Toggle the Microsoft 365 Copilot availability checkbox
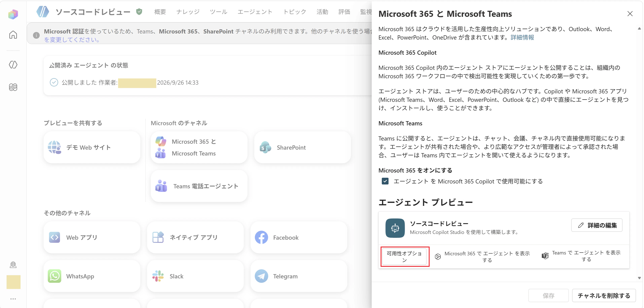Screen dimensions: 644x308 (385, 181)
